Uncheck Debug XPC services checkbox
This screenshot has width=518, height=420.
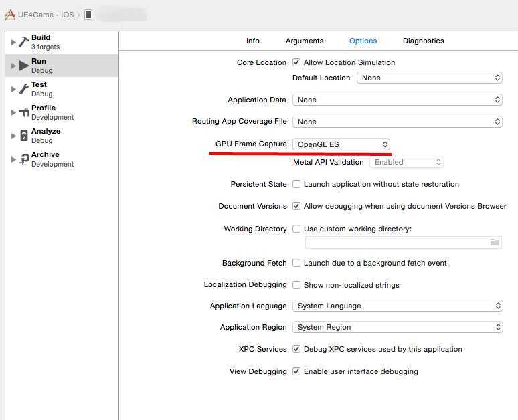(296, 349)
